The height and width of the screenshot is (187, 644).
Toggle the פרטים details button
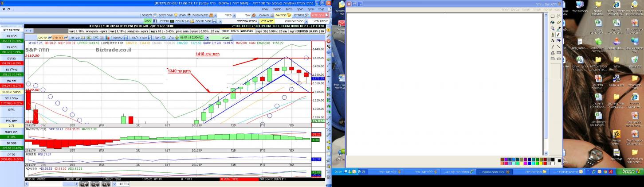[x=43, y=37]
